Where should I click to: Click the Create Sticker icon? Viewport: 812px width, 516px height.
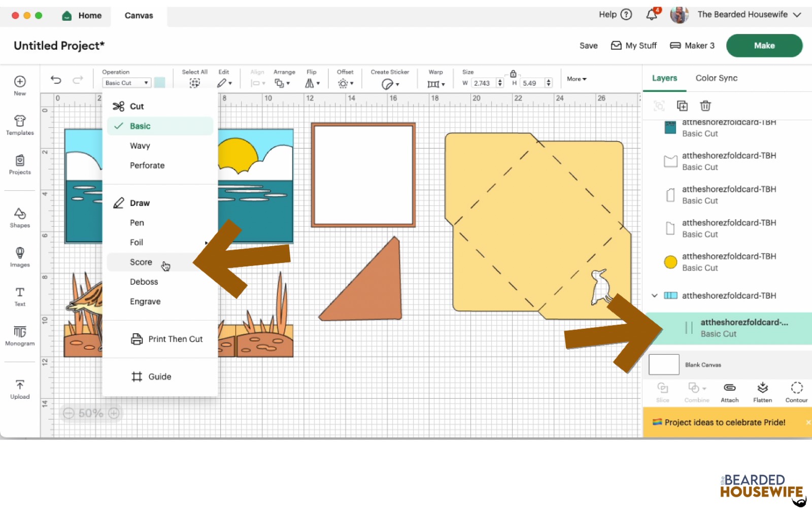click(x=387, y=84)
